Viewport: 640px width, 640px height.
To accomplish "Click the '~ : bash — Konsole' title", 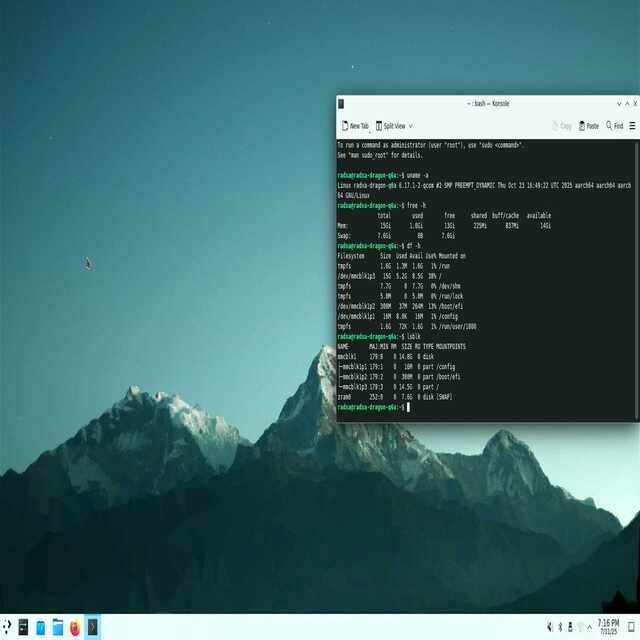I will [x=488, y=104].
